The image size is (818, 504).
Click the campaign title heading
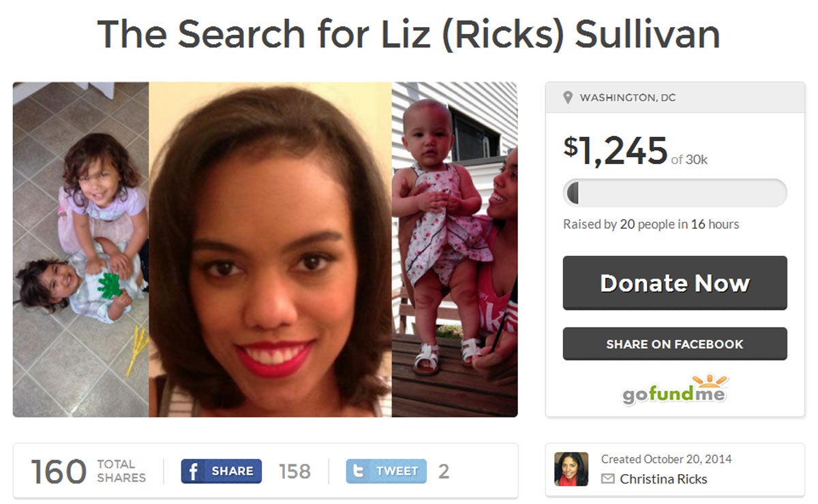pos(409,34)
